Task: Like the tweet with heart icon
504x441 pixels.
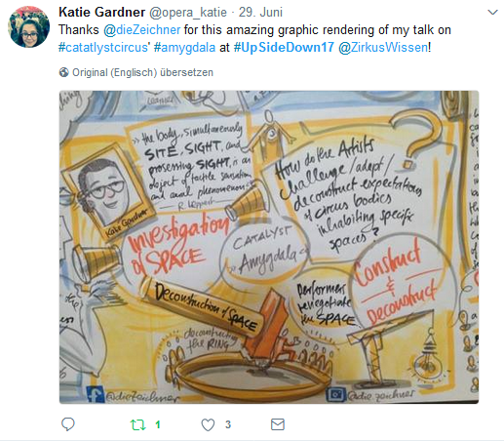Action: (208, 424)
